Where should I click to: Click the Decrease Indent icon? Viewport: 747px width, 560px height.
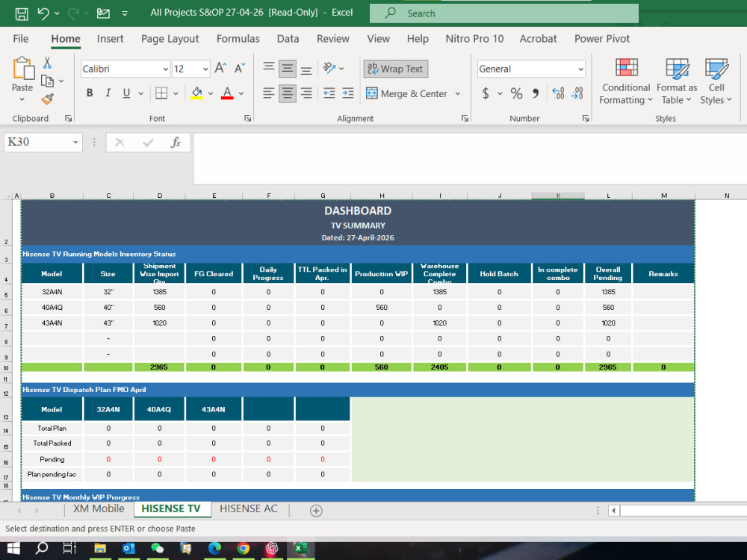(329, 93)
